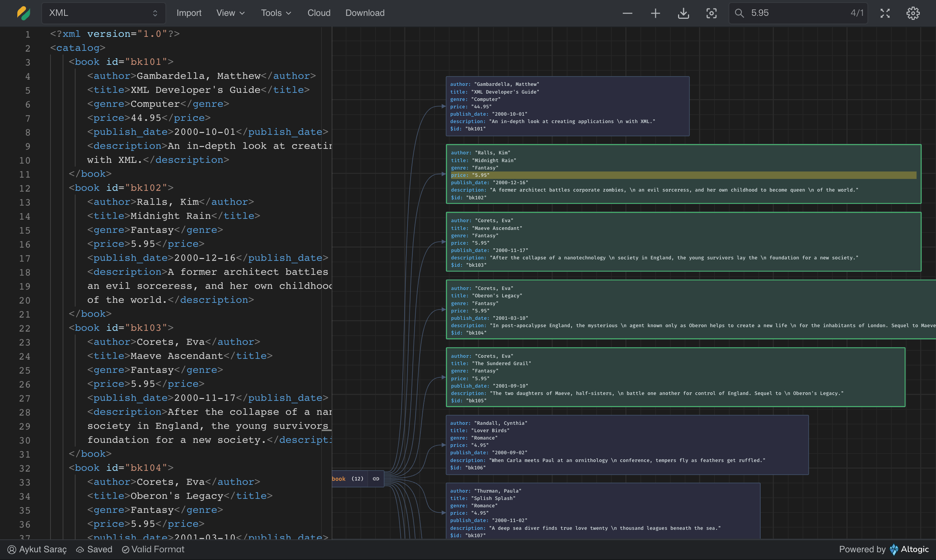Screen dimensions: 936x560
Task: Open the XML format selector dropdown
Action: (104, 13)
